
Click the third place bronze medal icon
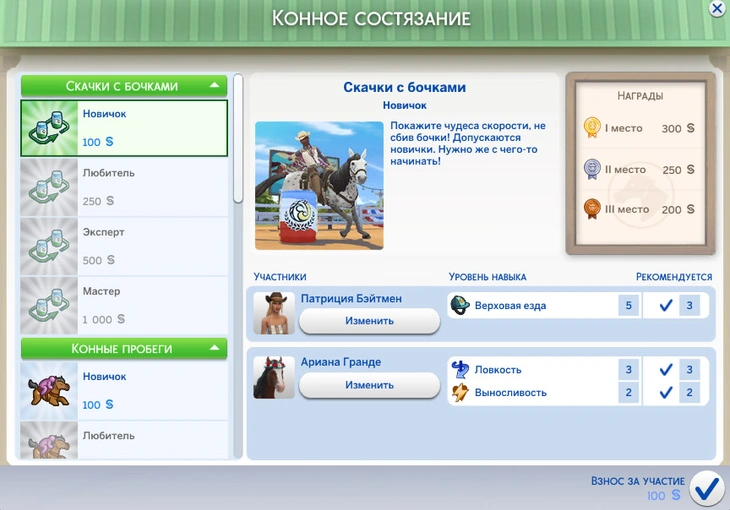[592, 209]
